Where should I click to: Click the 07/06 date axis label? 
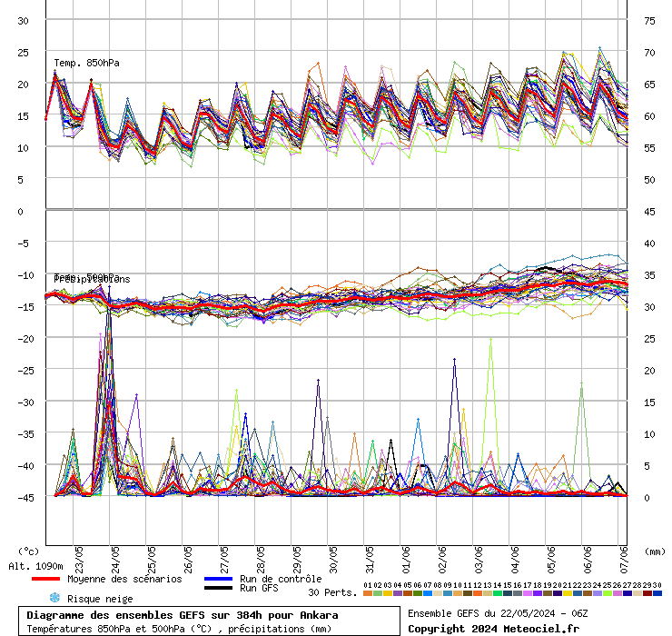click(624, 560)
